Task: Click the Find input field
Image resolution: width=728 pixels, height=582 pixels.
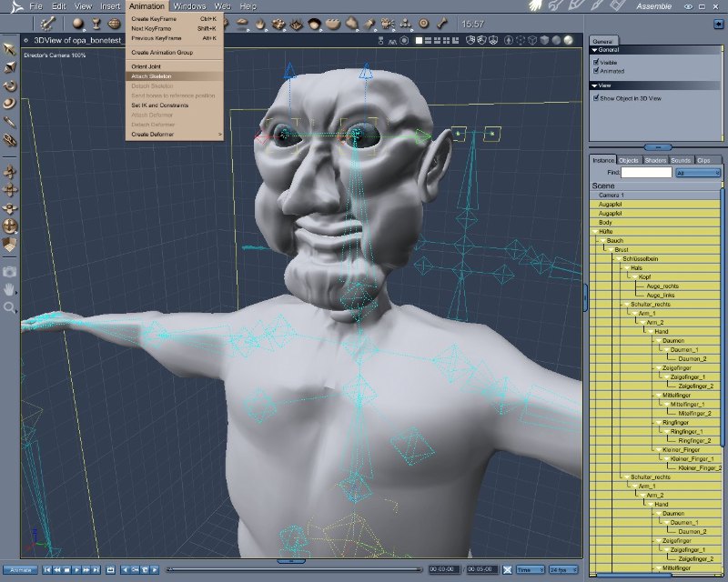Action: (646, 173)
